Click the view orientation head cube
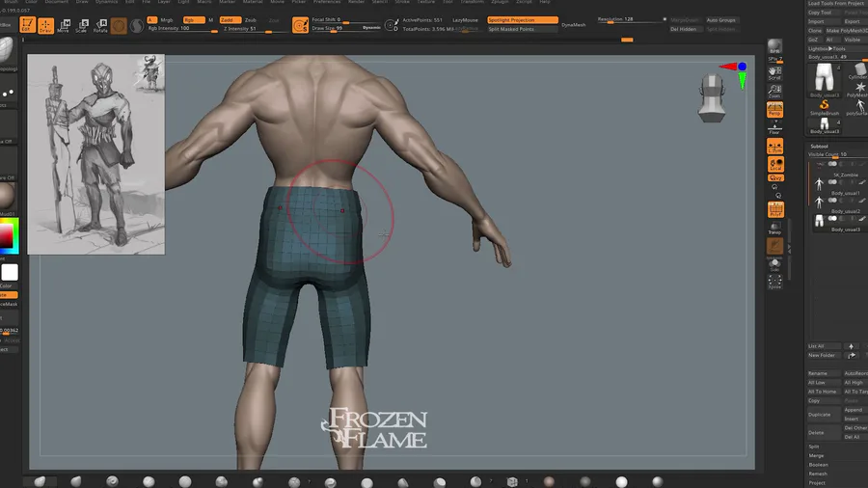Image resolution: width=868 pixels, height=488 pixels. click(712, 98)
